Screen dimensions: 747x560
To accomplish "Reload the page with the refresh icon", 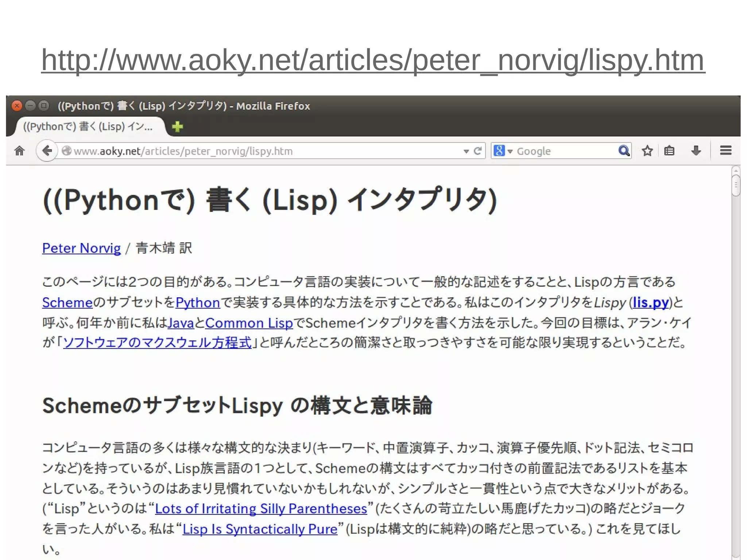I will tap(477, 151).
